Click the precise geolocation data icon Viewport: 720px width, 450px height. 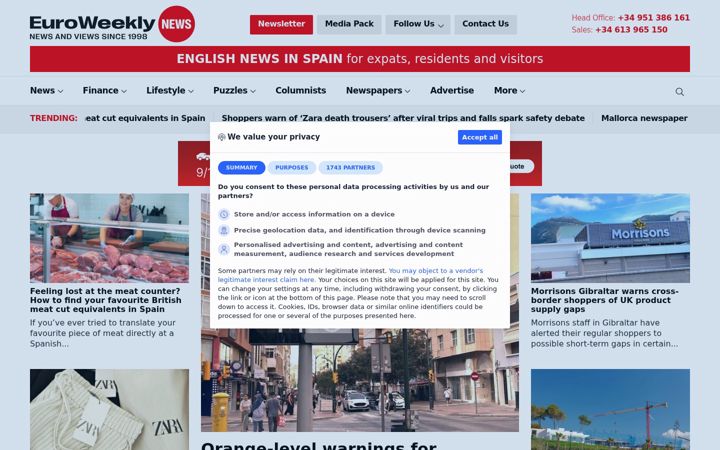224,230
